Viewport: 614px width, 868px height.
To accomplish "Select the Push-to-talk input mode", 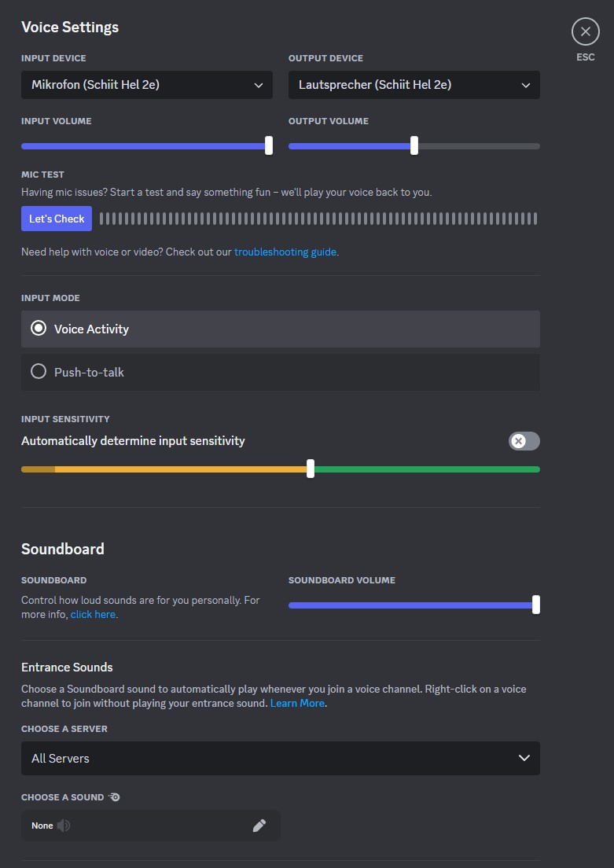I will [x=280, y=372].
